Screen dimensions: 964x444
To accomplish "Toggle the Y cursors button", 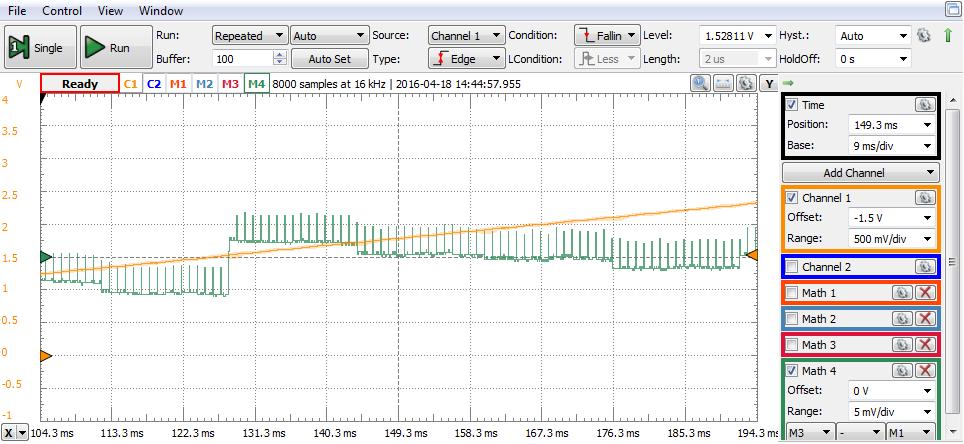I will pyautogui.click(x=769, y=83).
